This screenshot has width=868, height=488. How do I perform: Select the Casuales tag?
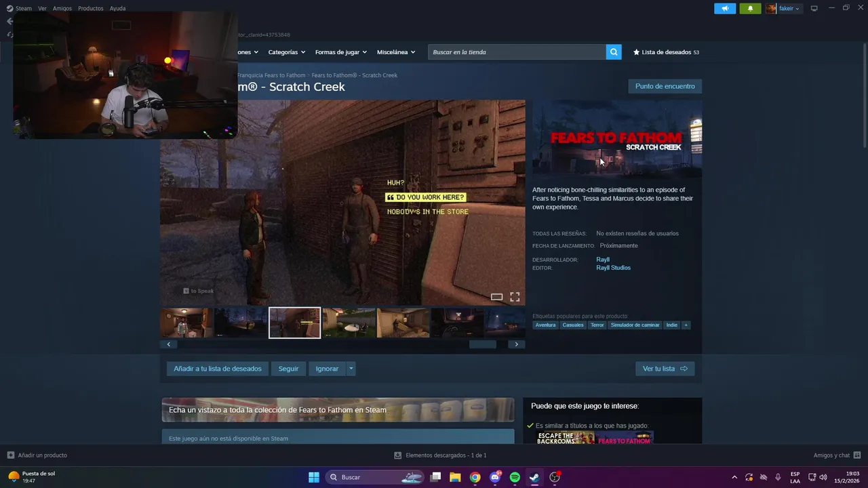point(573,325)
